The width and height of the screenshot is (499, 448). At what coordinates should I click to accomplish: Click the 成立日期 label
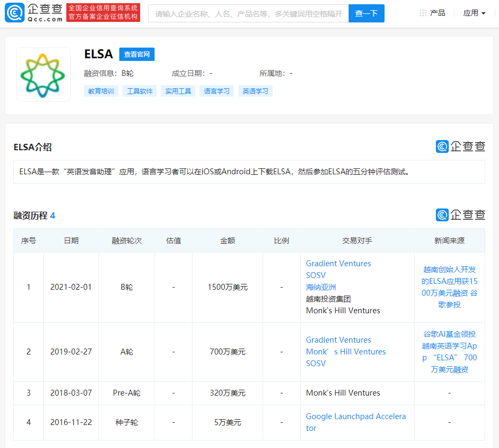[x=192, y=73]
